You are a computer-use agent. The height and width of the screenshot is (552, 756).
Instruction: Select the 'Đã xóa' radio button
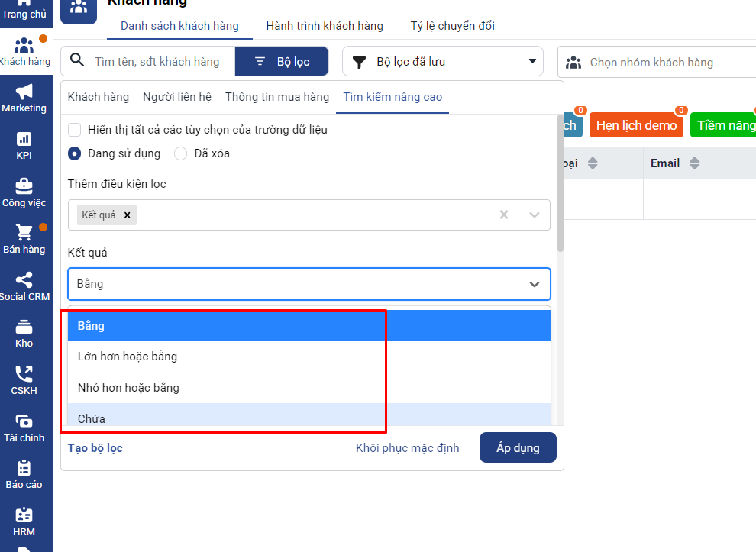[x=181, y=153]
